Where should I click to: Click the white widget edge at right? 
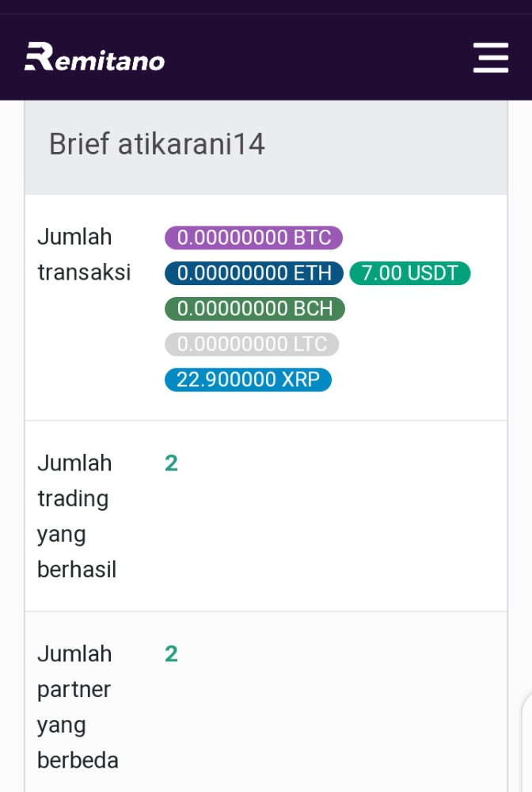click(x=527, y=743)
